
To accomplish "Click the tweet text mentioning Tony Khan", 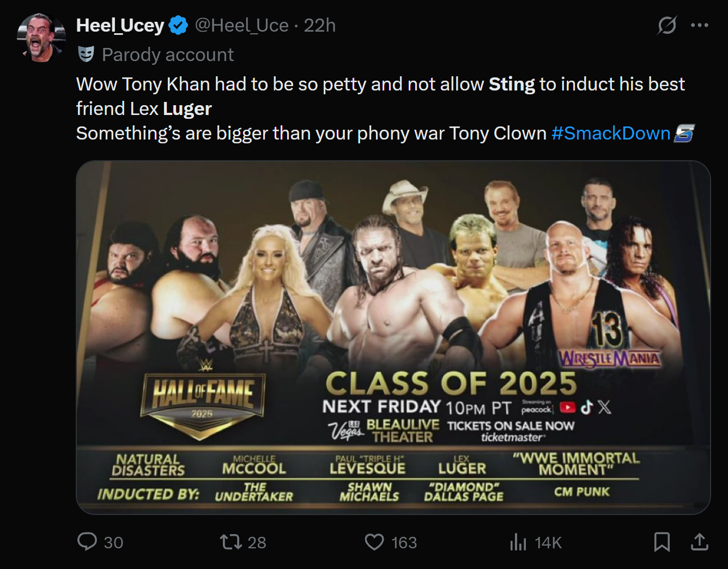I will tap(327, 84).
